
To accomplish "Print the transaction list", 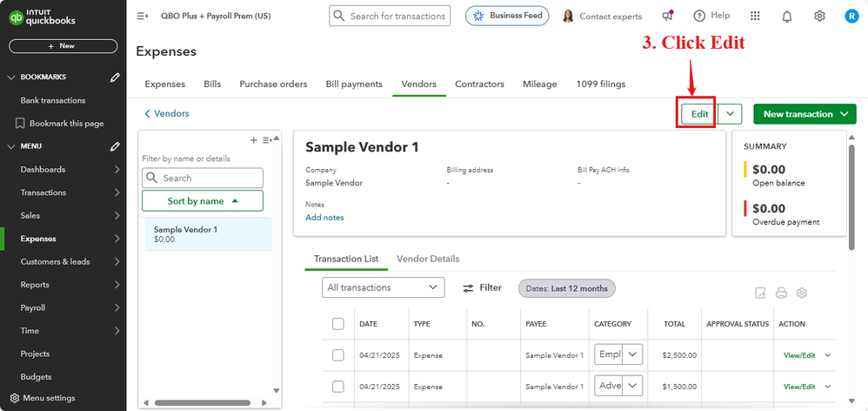I will (x=781, y=293).
